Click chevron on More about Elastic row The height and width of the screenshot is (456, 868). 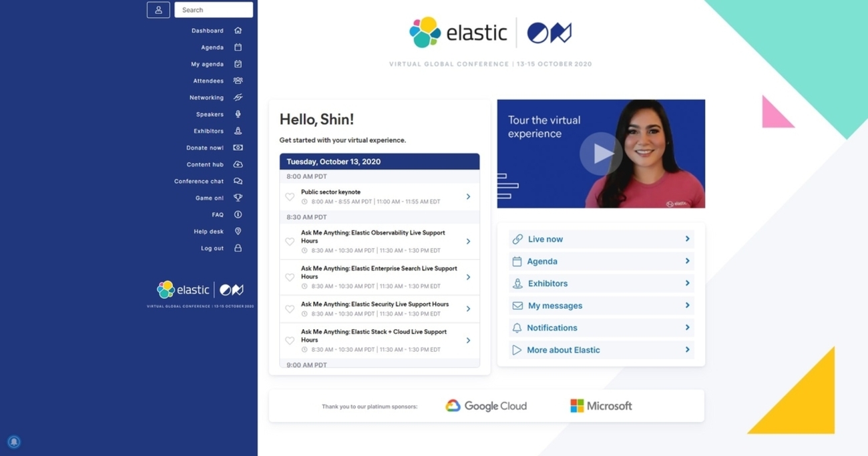[x=687, y=349]
